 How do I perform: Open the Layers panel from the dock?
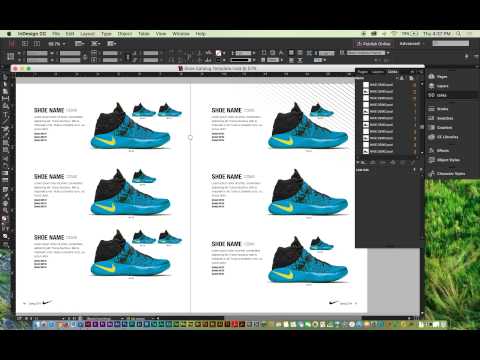[438, 86]
